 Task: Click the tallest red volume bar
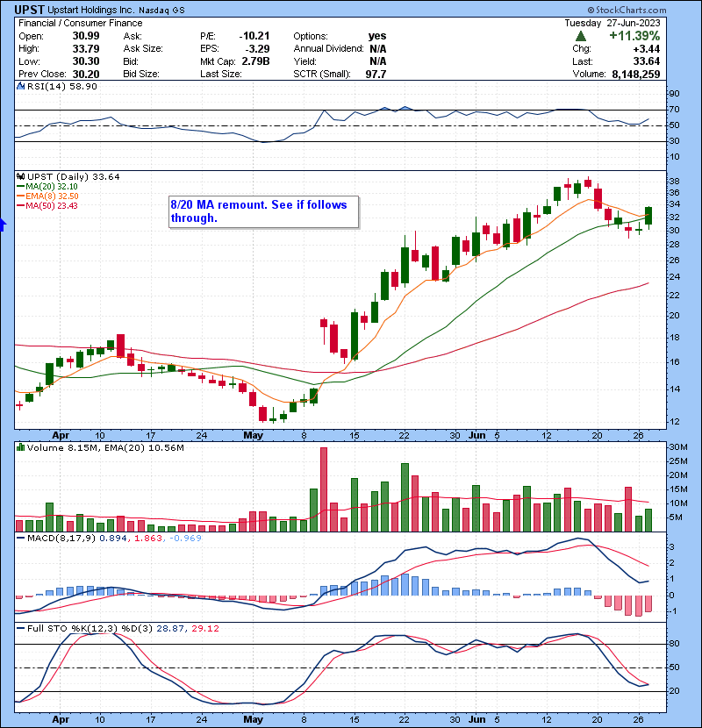click(x=324, y=489)
